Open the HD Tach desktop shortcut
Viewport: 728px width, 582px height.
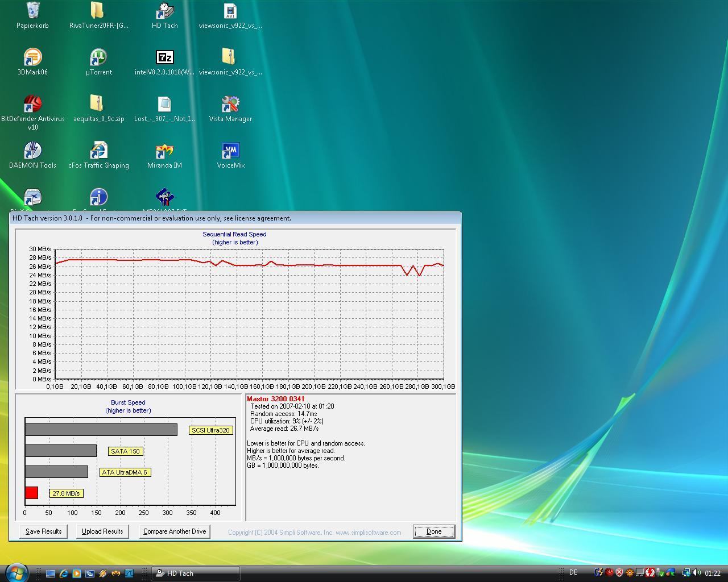(x=164, y=11)
